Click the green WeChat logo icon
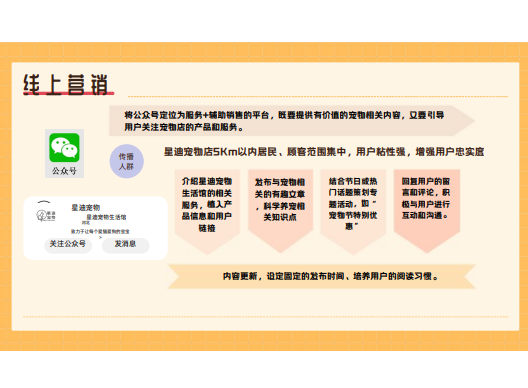Viewport: 528px width, 388px height. pos(64,148)
